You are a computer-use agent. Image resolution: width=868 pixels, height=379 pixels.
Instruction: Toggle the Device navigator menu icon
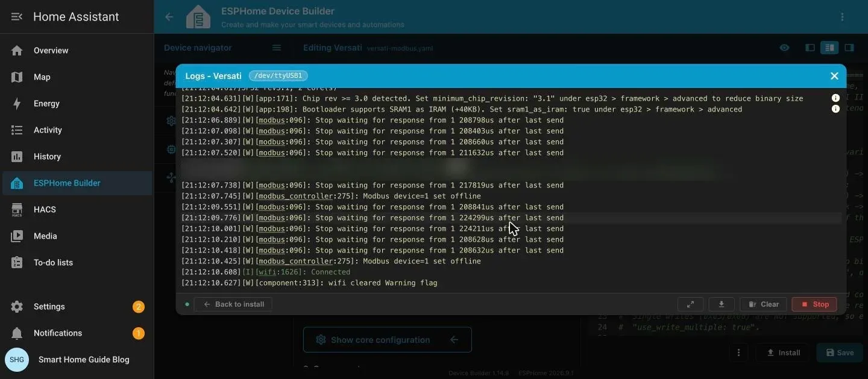coord(277,48)
